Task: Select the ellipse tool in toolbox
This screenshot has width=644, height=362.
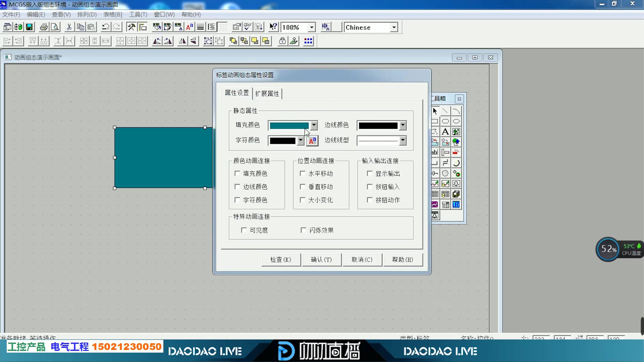Action: click(456, 121)
